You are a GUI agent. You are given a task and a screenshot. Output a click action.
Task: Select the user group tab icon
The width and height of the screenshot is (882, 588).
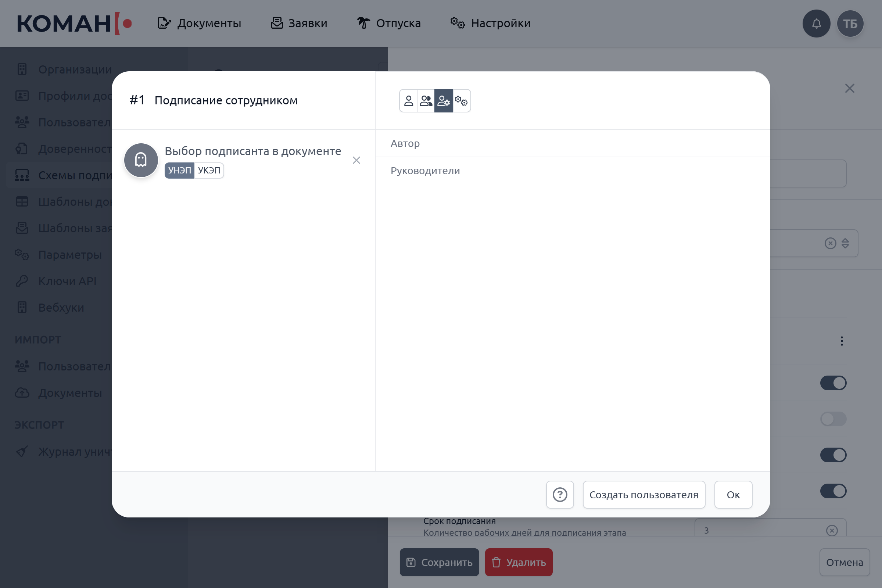(x=426, y=100)
